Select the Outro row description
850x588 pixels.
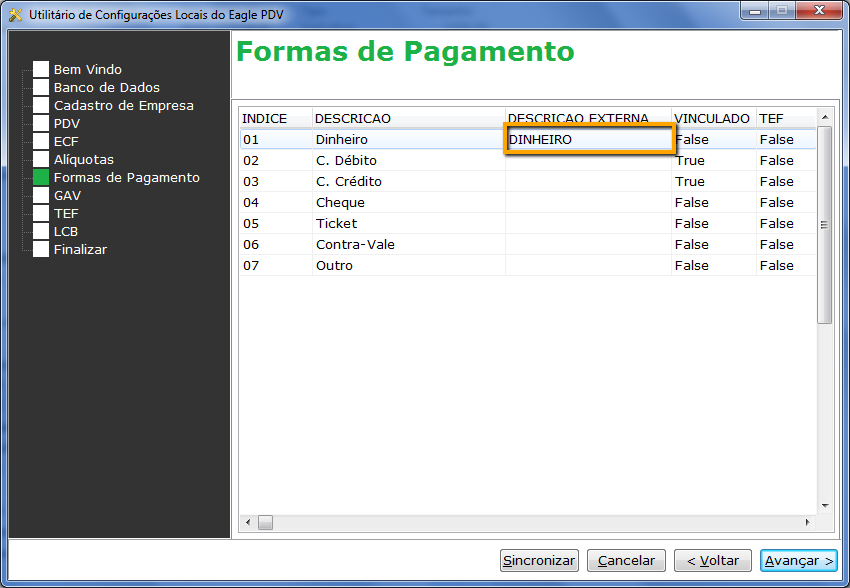pyautogui.click(x=409, y=266)
